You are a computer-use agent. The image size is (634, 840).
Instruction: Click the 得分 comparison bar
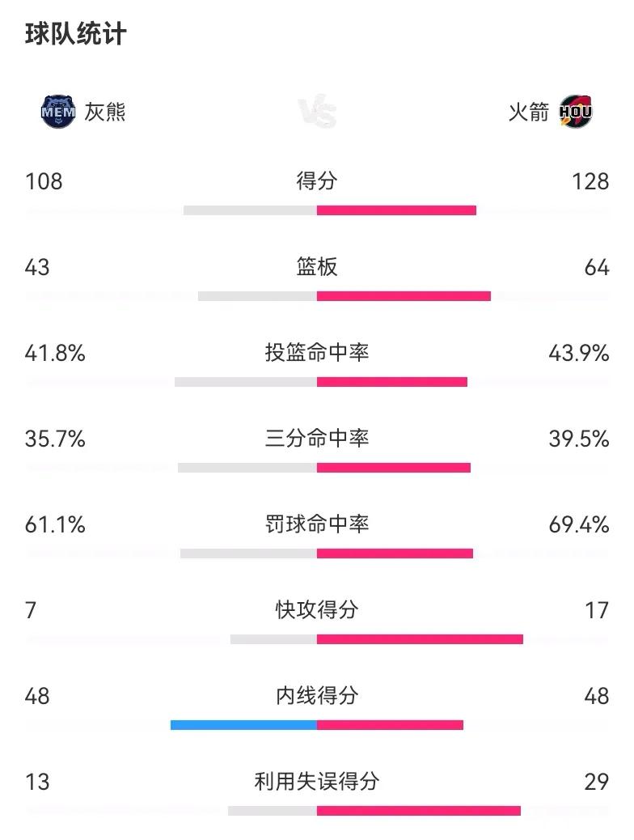330,210
